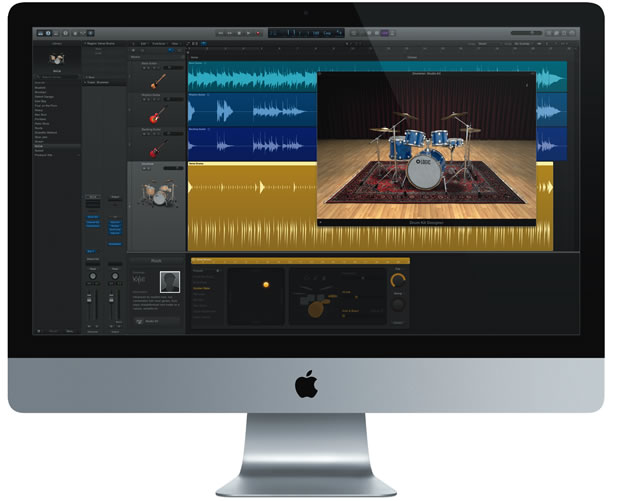Click the Library search field

[x=57, y=77]
